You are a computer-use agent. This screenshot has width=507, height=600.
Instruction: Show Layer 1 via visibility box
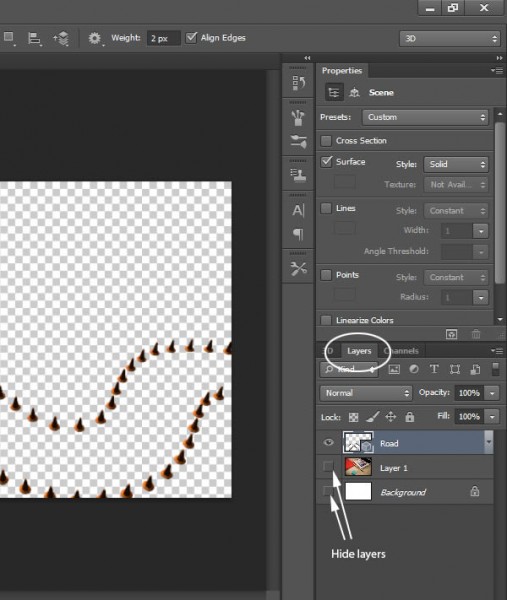point(328,467)
